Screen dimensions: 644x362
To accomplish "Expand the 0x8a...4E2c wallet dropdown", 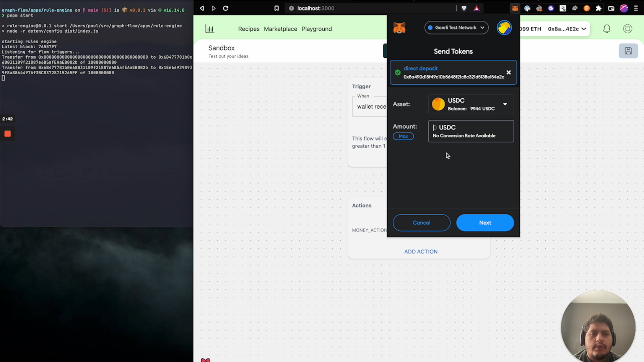I will [x=567, y=29].
